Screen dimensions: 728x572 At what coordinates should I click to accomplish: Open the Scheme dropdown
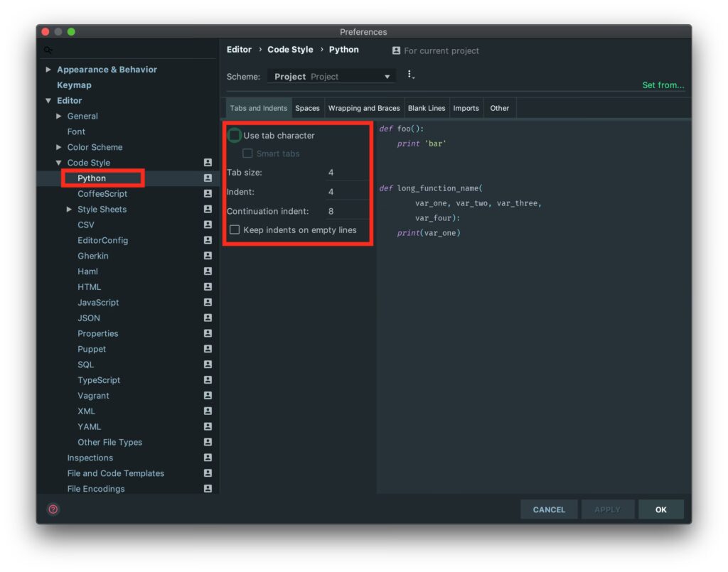pos(331,76)
